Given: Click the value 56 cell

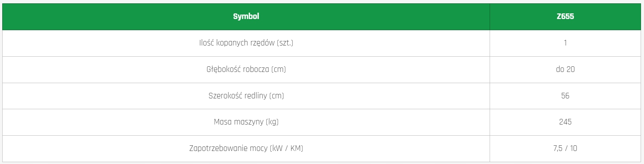Looking at the screenshot, I should pos(565,96).
